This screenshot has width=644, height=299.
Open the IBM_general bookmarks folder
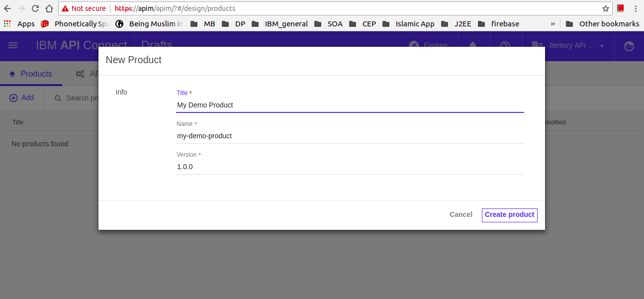pyautogui.click(x=280, y=23)
